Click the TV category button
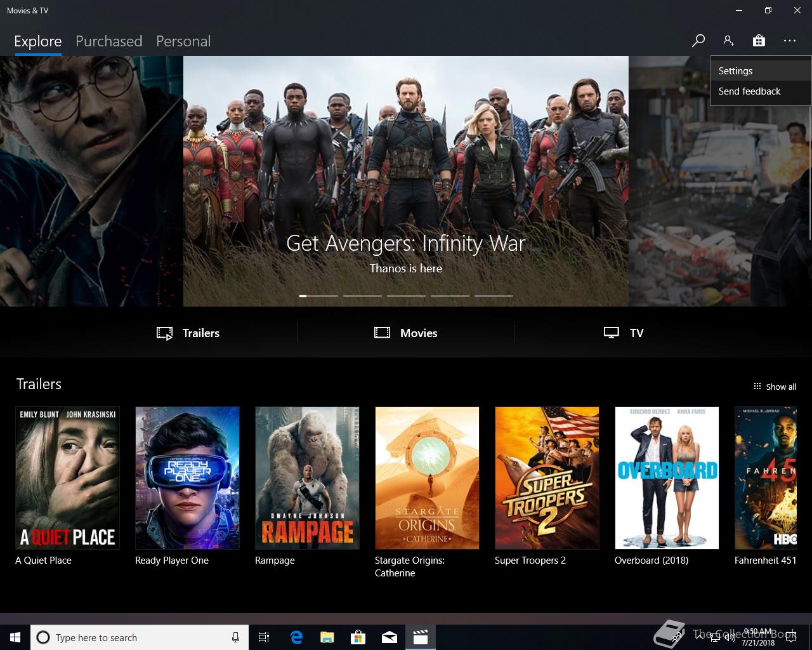812x650 pixels. (624, 333)
